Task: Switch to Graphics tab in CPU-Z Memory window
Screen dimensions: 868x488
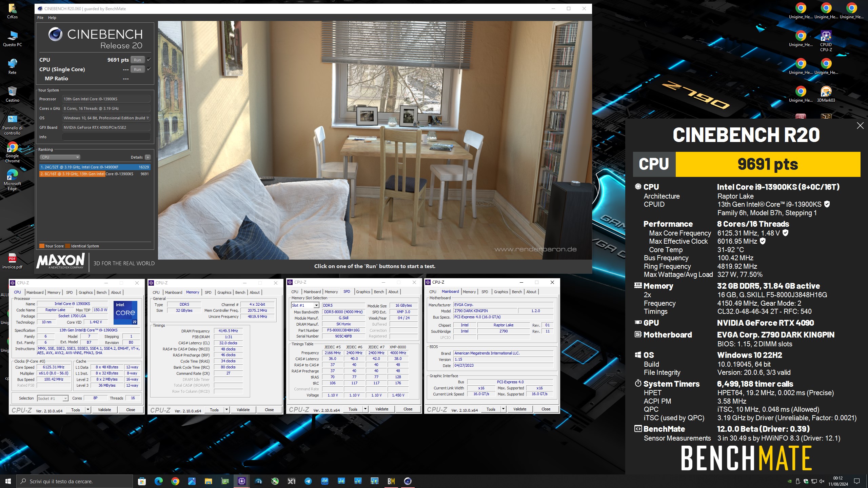Action: [x=224, y=292]
